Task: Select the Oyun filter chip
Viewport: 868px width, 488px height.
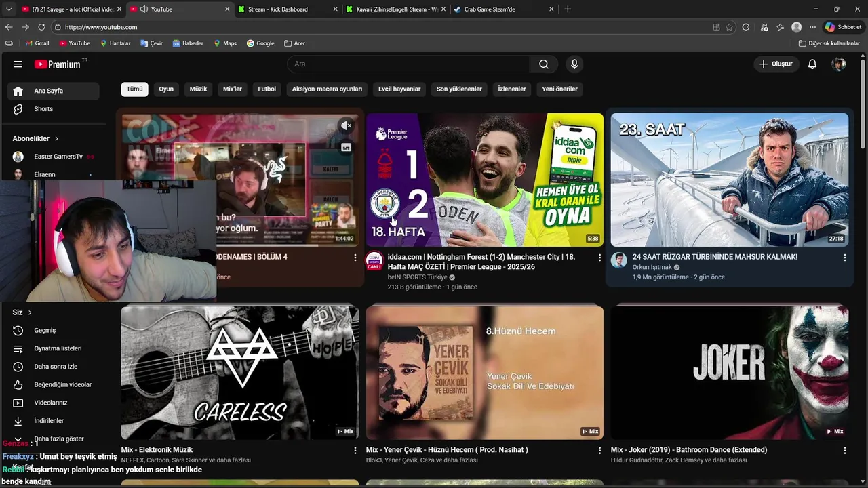Action: (x=166, y=89)
